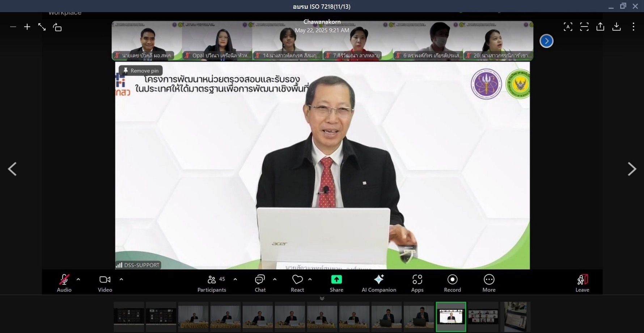Expand the arrow next to Participants
The width and height of the screenshot is (644, 333).
tap(235, 279)
